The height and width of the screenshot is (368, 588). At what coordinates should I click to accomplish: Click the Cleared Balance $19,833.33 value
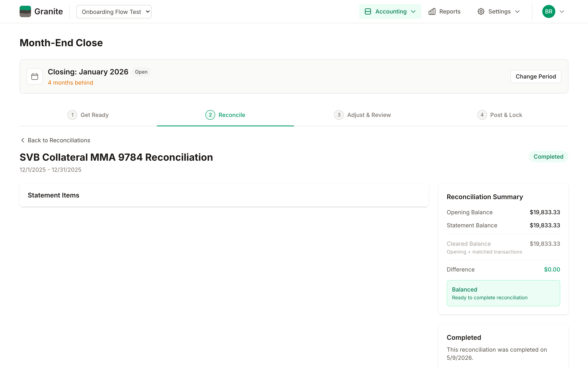pos(545,244)
